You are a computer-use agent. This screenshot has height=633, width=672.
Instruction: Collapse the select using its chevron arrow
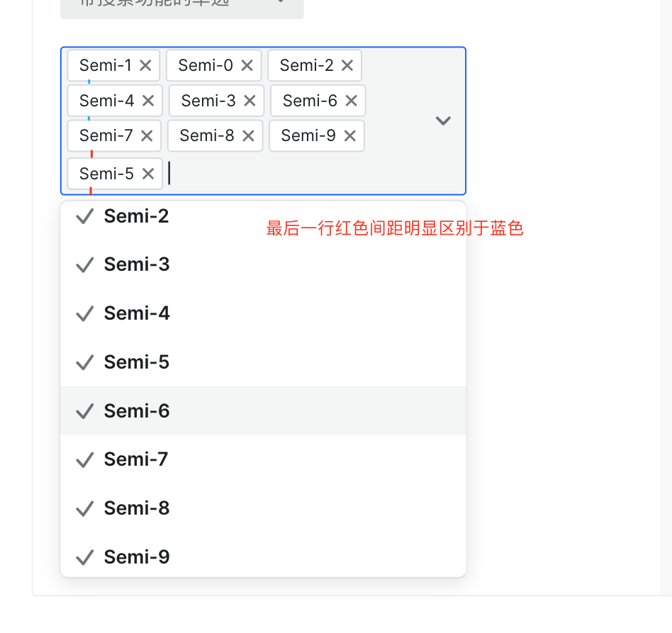[x=443, y=121]
